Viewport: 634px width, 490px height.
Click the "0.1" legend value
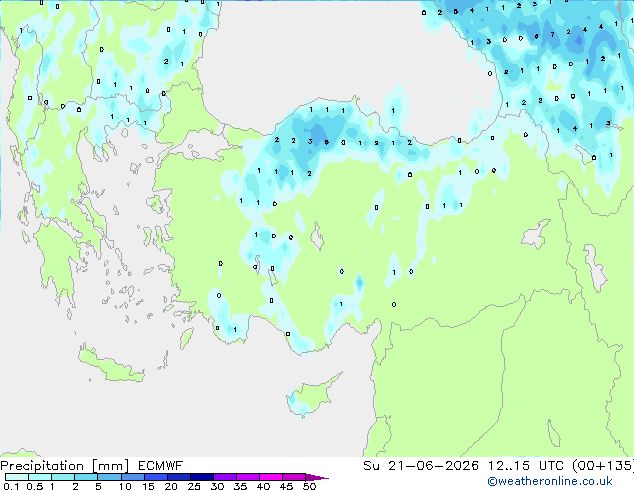coord(11,486)
